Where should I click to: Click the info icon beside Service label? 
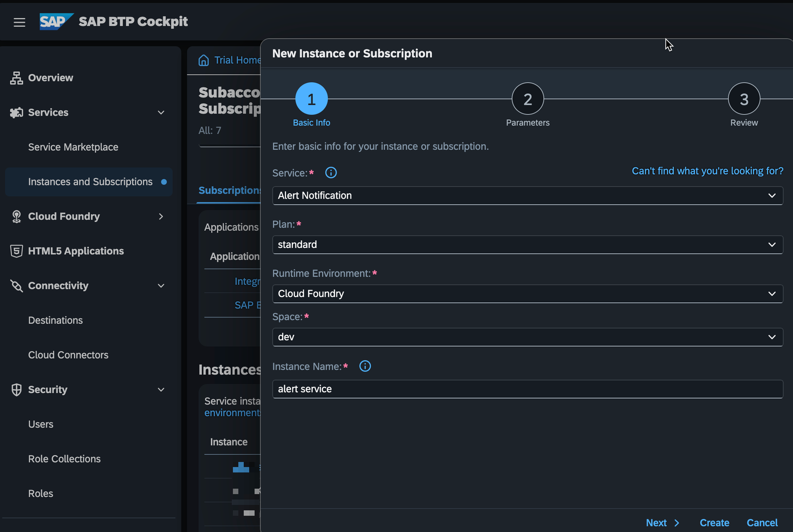point(331,173)
